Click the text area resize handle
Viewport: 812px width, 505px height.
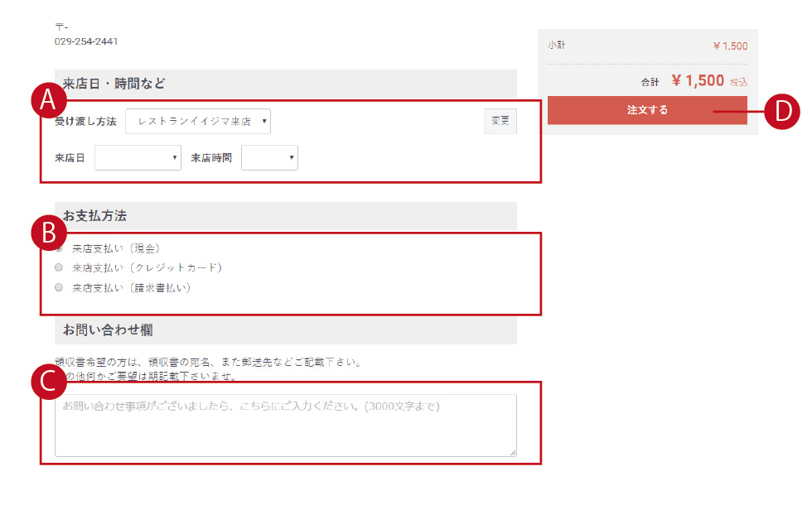pos(513,453)
